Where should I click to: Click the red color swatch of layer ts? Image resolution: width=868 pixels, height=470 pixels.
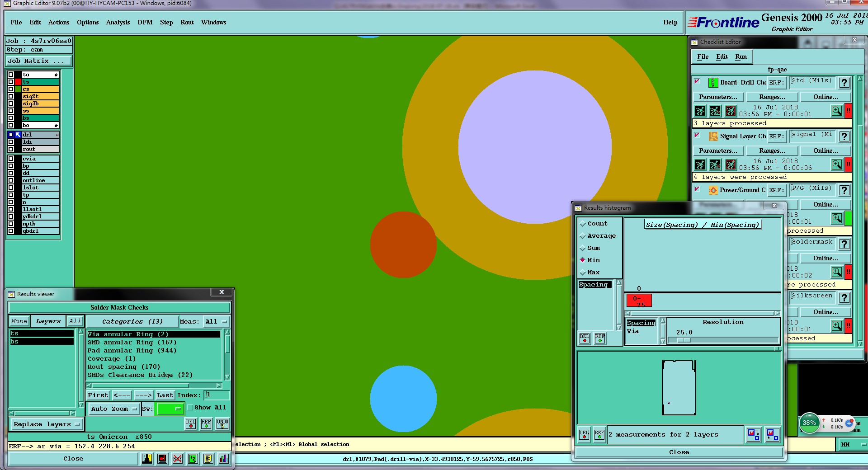click(18, 82)
